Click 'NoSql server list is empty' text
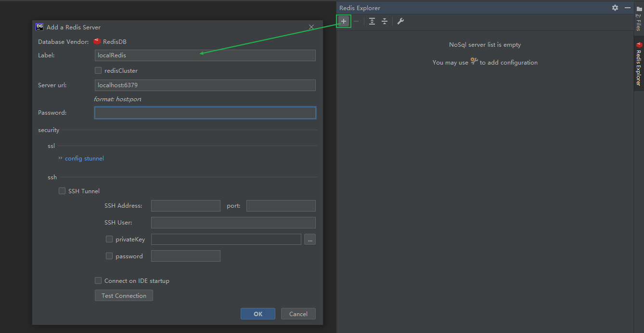 (485, 45)
